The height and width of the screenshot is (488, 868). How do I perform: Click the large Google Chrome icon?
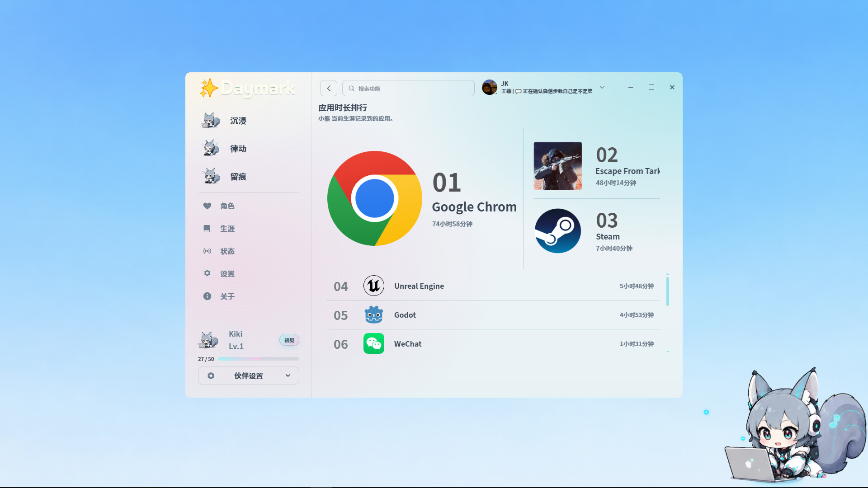tap(375, 198)
